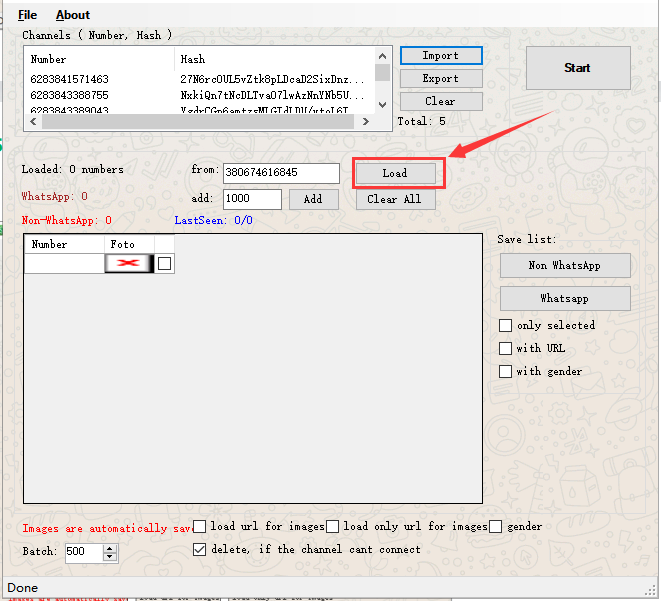This screenshot has height=601, width=661.
Task: Click channel list scroll left arrow
Action: (33, 121)
